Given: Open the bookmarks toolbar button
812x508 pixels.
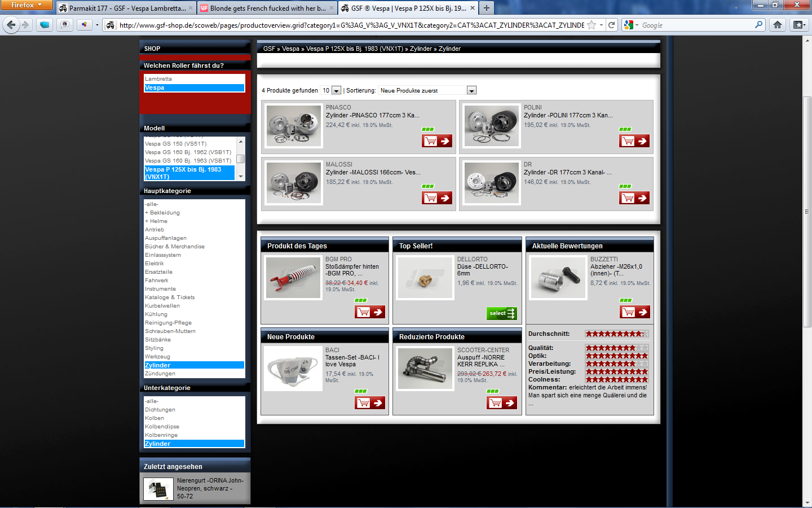Looking at the screenshot, I should pos(798,25).
